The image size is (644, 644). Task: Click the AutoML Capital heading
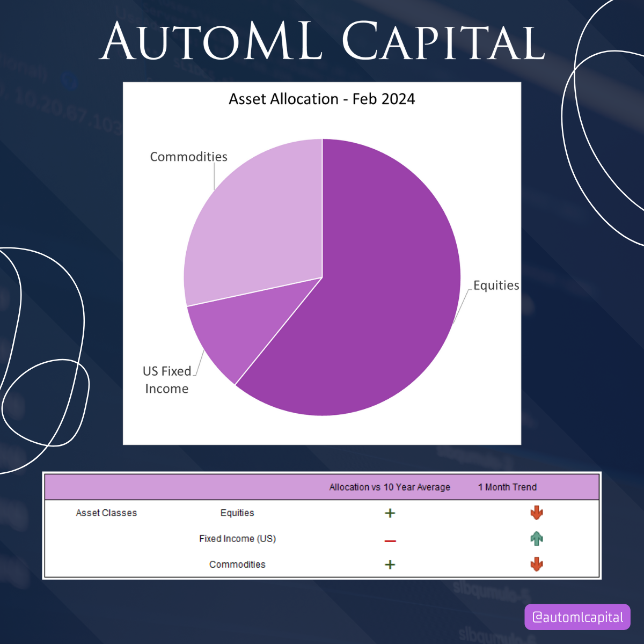pos(322,42)
